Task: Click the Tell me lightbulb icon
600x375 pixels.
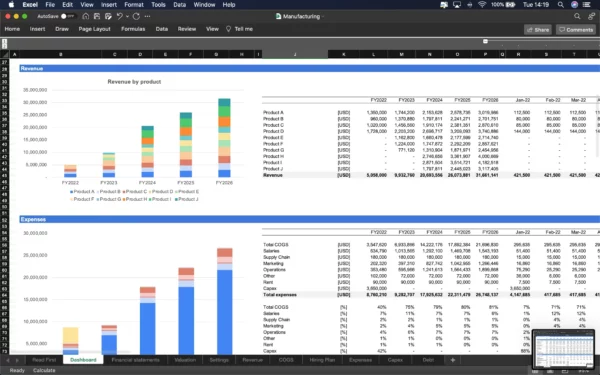Action: pyautogui.click(x=228, y=29)
